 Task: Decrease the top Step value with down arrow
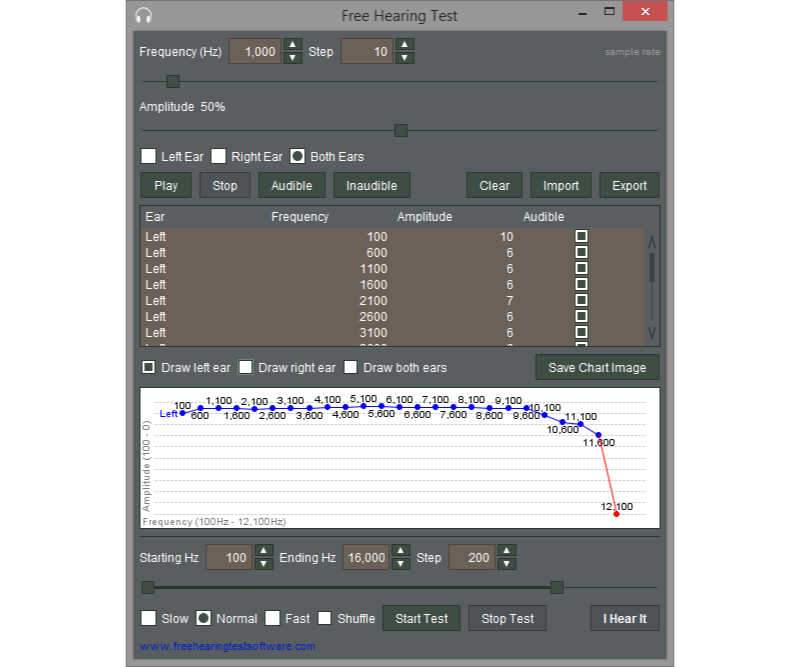click(x=404, y=58)
